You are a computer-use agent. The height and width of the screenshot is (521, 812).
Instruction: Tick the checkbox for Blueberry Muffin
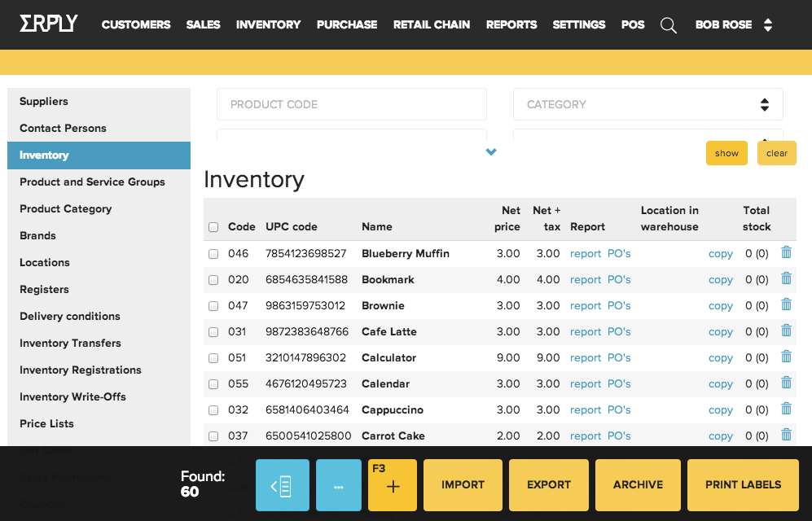213,254
